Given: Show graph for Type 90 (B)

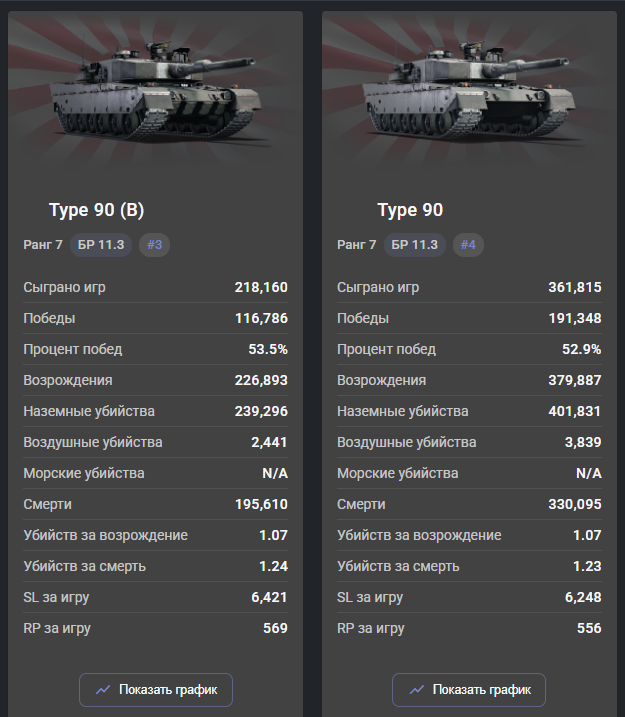Looking at the screenshot, I should [156, 690].
